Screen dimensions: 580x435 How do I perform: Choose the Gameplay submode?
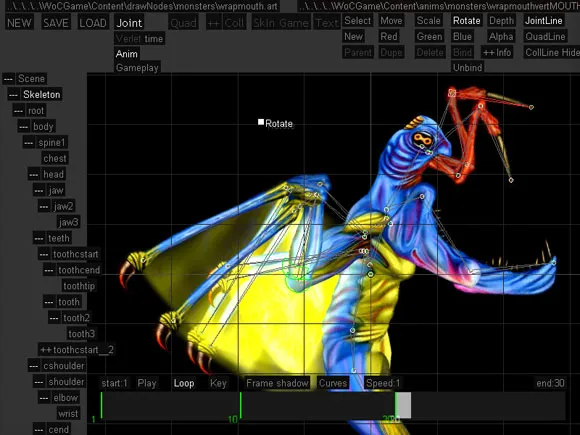(x=137, y=68)
